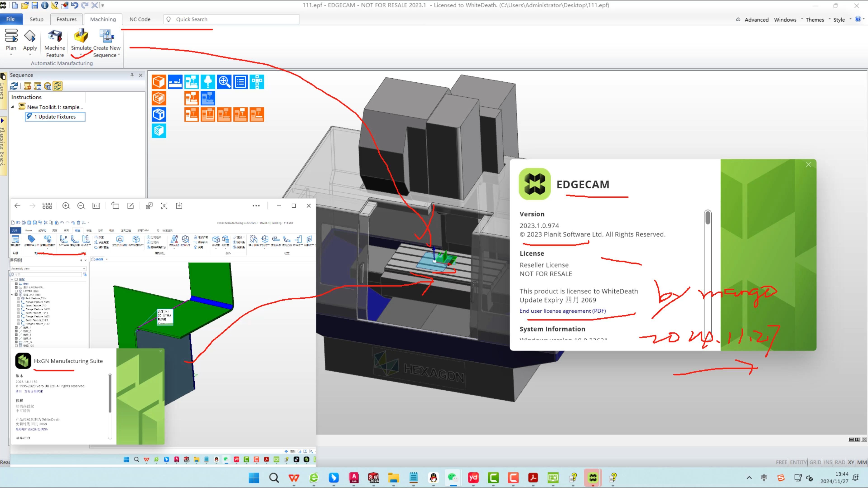Click the blue refresh icon in Sequence panel
Viewport: 868px width, 488px height.
coord(14,86)
